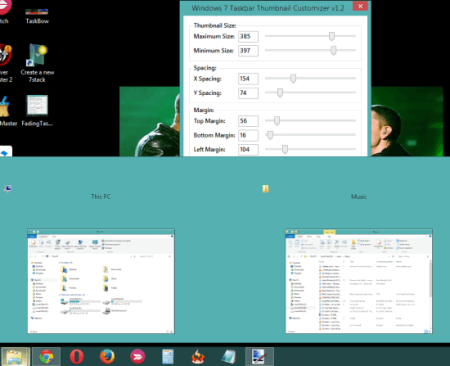Adjust the X Spacing slider
Viewport: 450px width, 366px height.
293,78
